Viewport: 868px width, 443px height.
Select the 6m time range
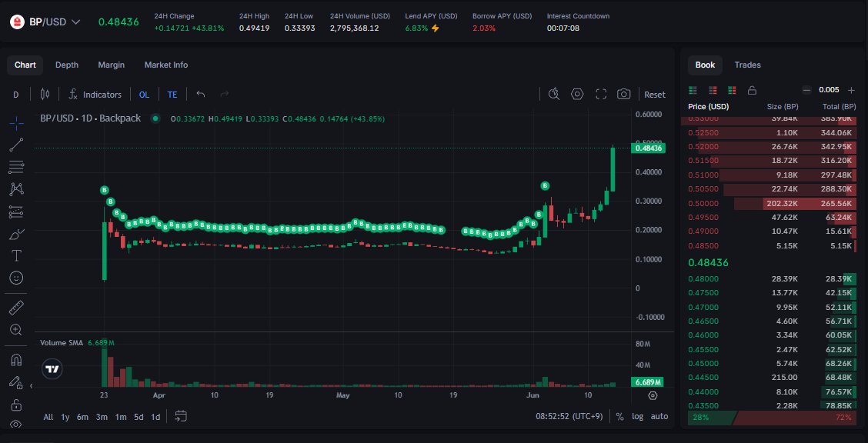(x=82, y=416)
